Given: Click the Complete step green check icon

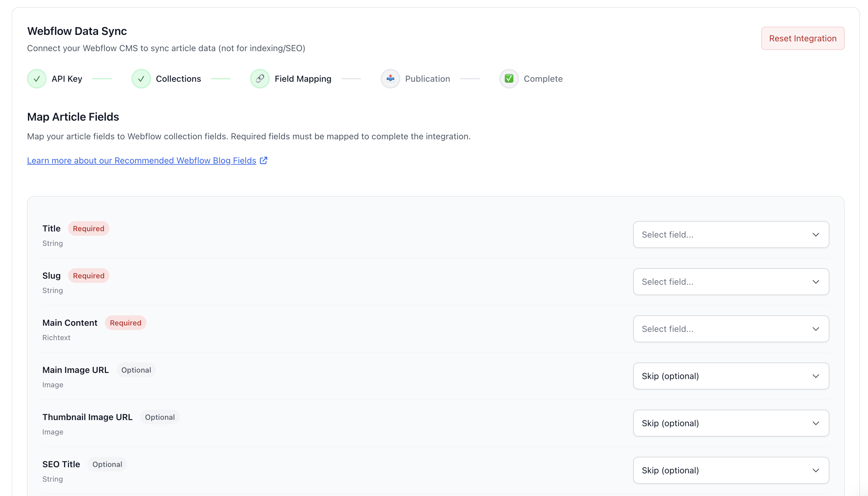Looking at the screenshot, I should pyautogui.click(x=509, y=78).
